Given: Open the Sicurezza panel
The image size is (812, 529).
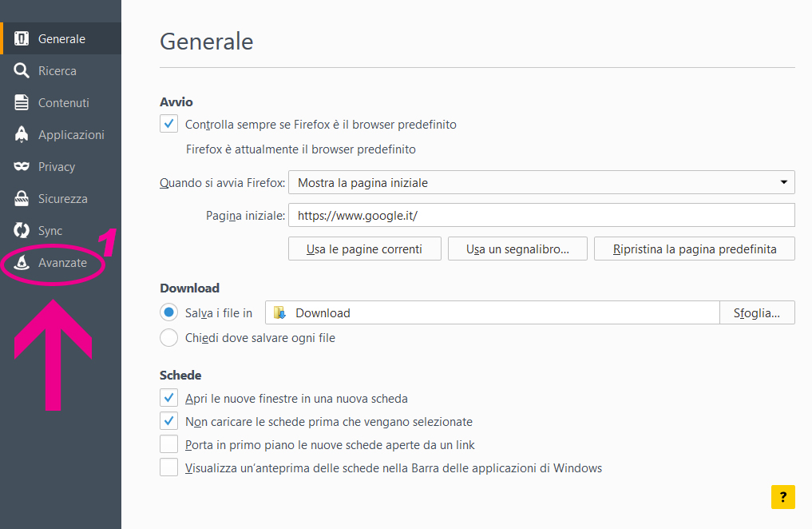Looking at the screenshot, I should (x=61, y=198).
